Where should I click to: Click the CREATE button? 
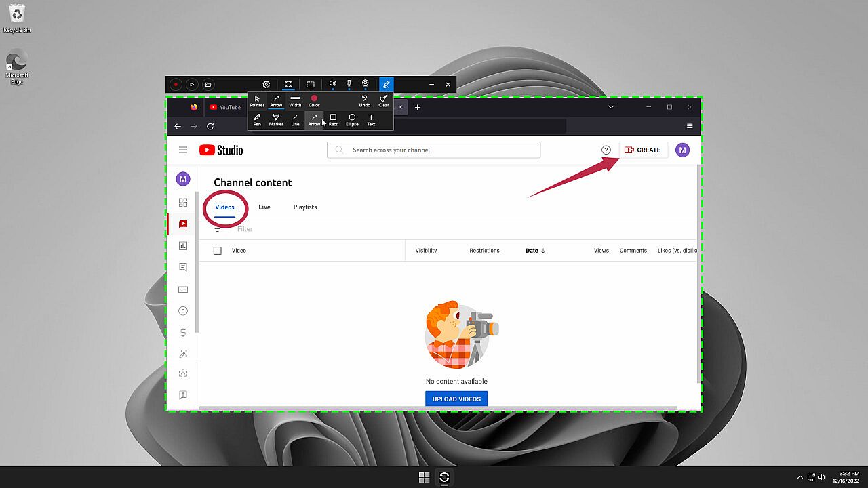(x=642, y=150)
